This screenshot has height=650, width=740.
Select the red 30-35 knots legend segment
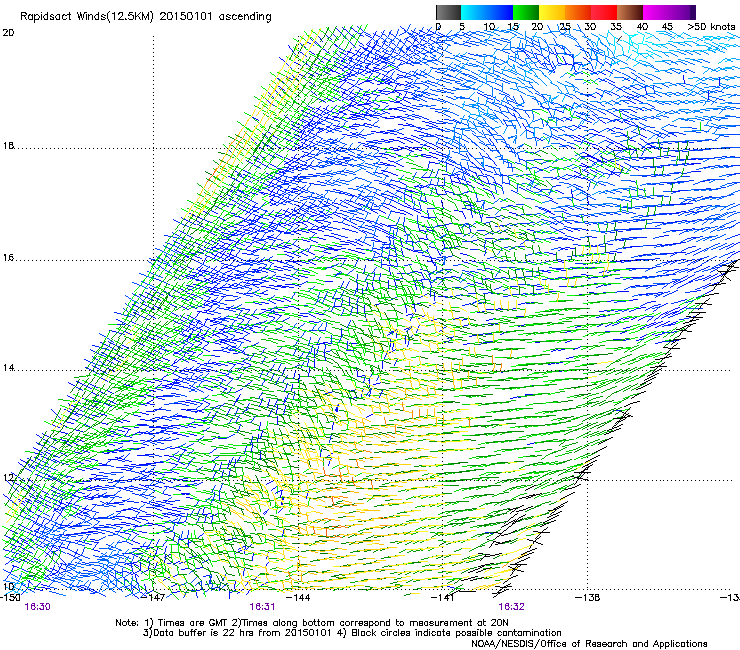604,12
